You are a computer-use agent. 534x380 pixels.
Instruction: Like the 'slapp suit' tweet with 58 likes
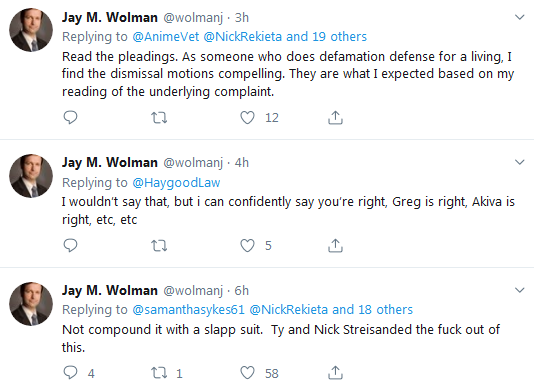coord(248,373)
